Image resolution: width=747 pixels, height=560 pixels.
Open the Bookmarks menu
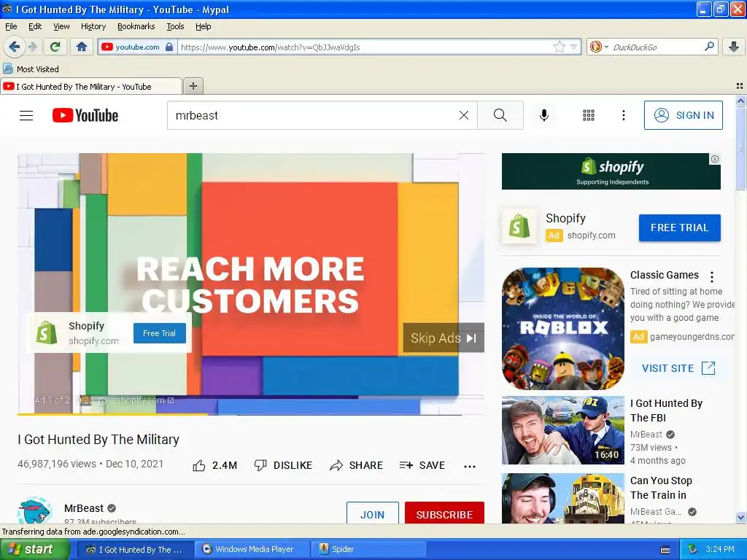136,26
